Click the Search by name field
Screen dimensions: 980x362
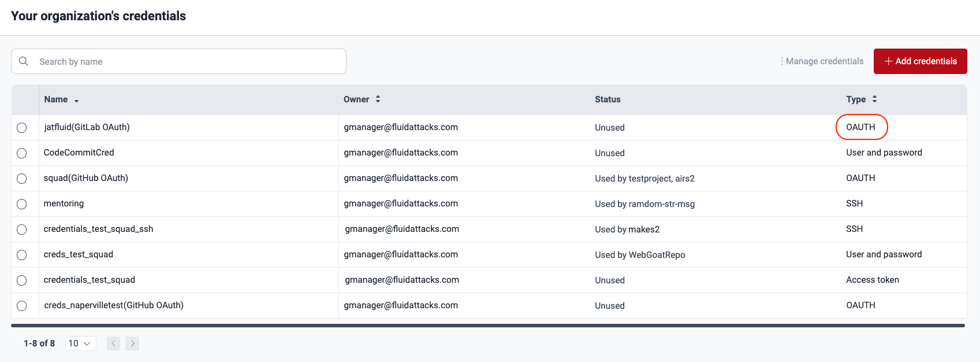tap(178, 61)
